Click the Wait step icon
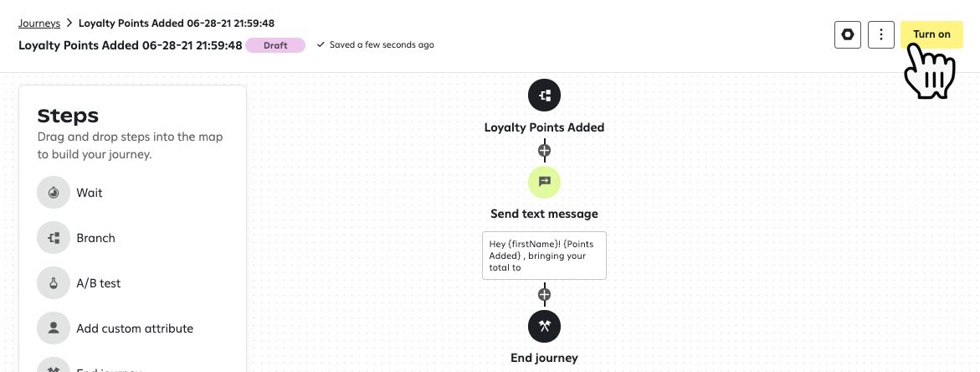 [54, 193]
